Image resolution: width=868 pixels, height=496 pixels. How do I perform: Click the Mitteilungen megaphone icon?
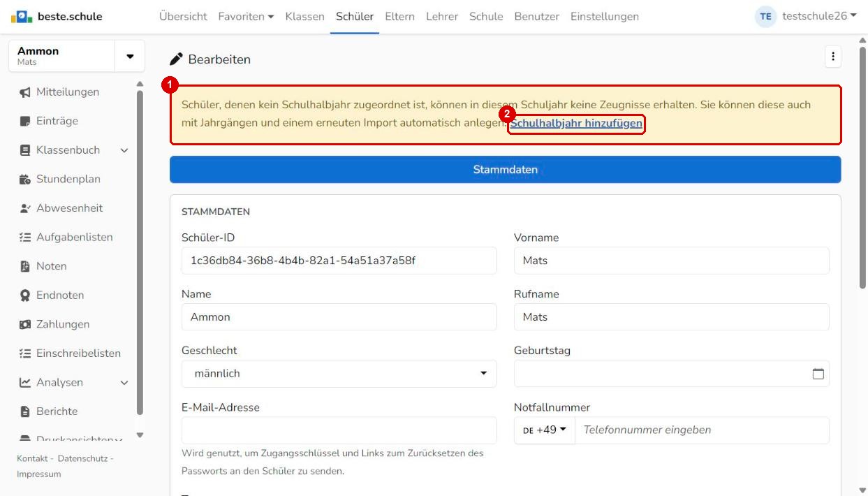pyautogui.click(x=24, y=92)
